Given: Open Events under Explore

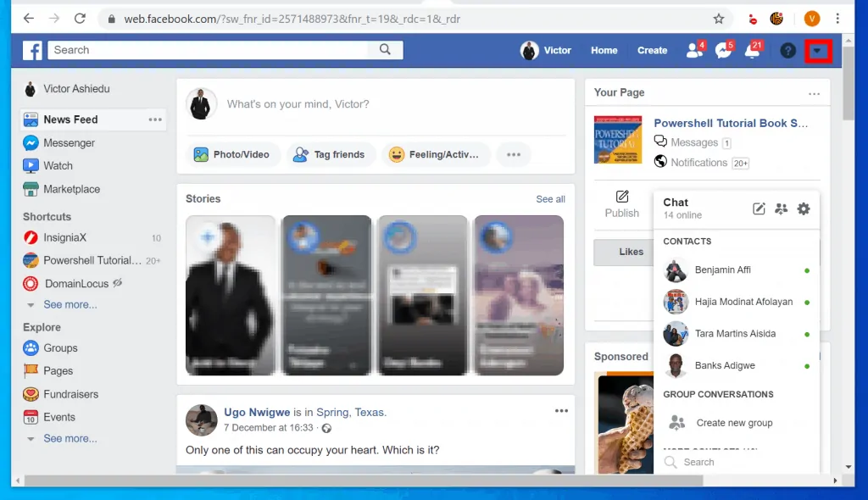Looking at the screenshot, I should click(x=58, y=417).
